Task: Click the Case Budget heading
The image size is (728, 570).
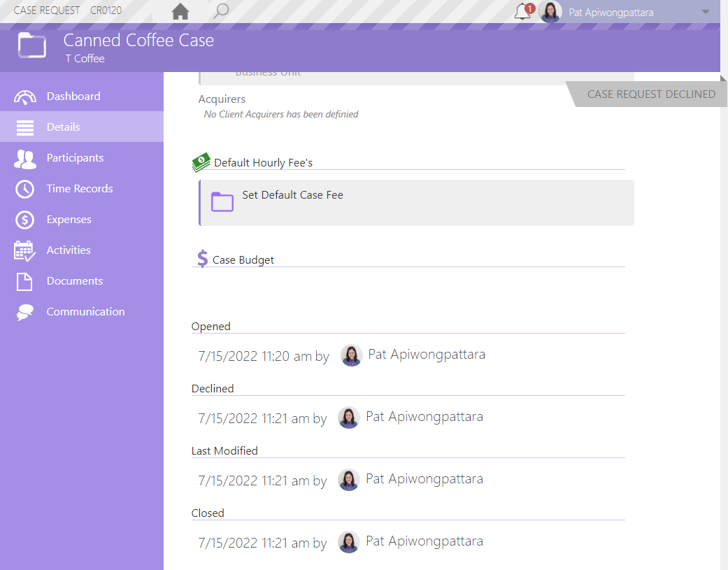Action: point(243,260)
